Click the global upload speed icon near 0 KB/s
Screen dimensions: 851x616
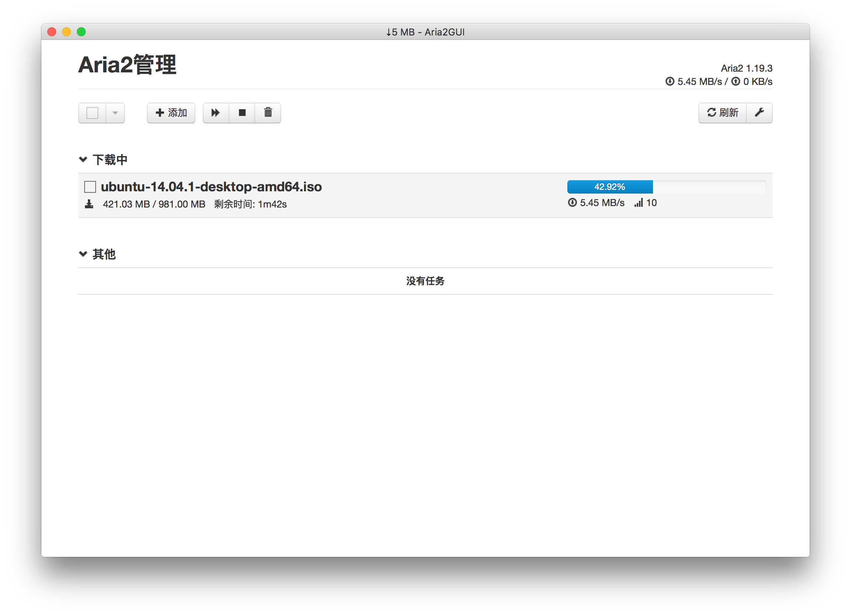[x=735, y=81]
